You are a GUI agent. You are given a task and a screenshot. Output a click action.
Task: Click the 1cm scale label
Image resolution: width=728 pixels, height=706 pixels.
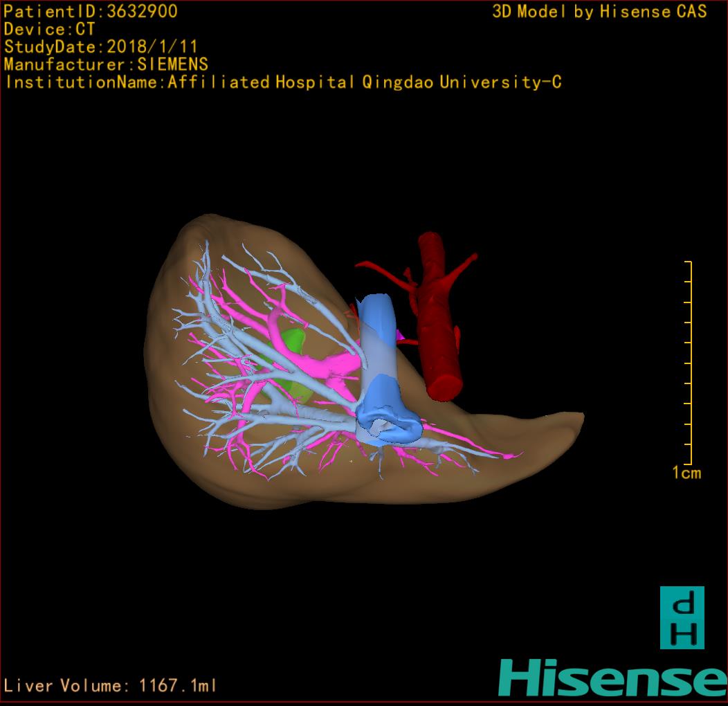pyautogui.click(x=686, y=473)
